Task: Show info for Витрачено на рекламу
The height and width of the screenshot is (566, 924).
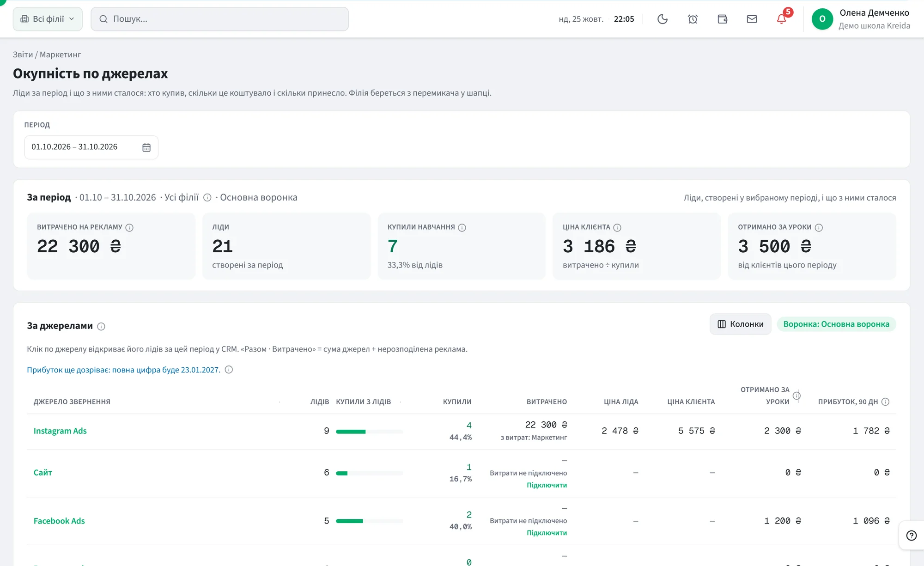Action: pos(129,227)
